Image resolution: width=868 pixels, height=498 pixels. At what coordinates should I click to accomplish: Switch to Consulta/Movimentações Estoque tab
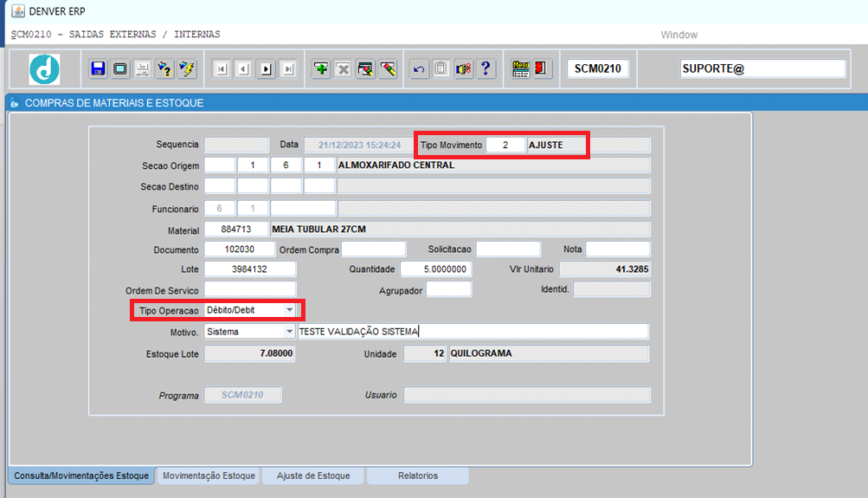click(x=81, y=475)
